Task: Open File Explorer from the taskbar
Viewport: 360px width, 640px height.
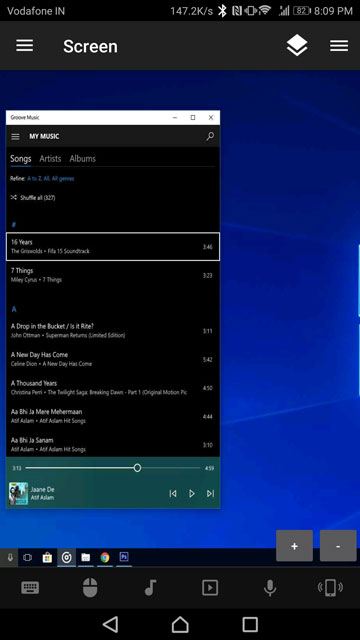Action: (86, 557)
